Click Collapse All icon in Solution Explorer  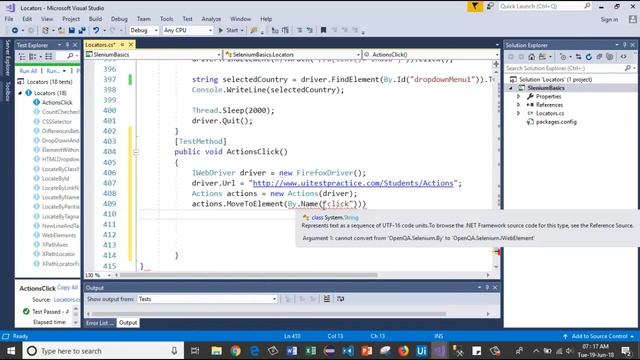click(599, 57)
